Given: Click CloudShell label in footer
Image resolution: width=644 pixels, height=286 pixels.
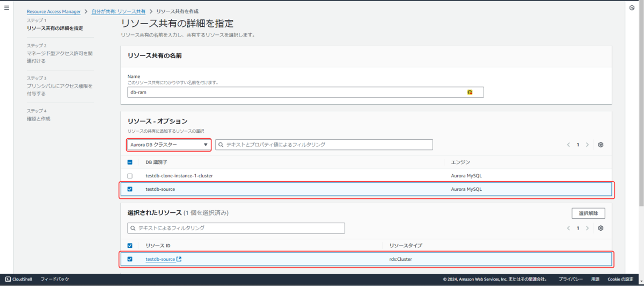Looking at the screenshot, I should [x=23, y=279].
